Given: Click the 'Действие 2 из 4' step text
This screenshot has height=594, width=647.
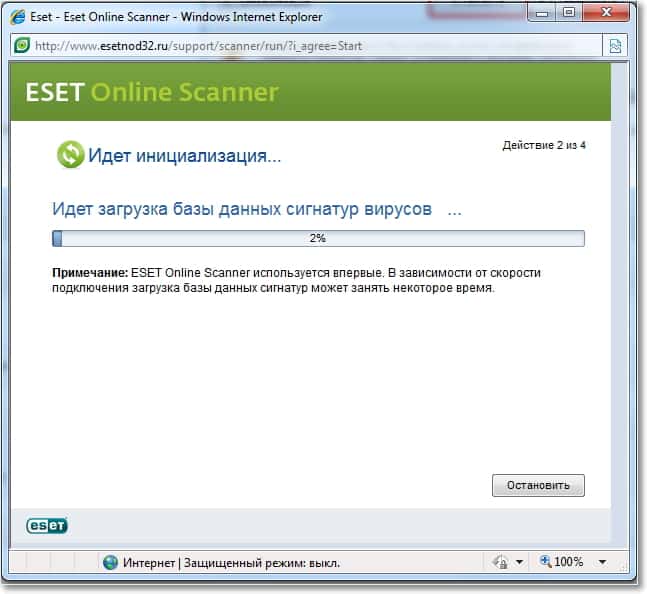Looking at the screenshot, I should (x=544, y=145).
